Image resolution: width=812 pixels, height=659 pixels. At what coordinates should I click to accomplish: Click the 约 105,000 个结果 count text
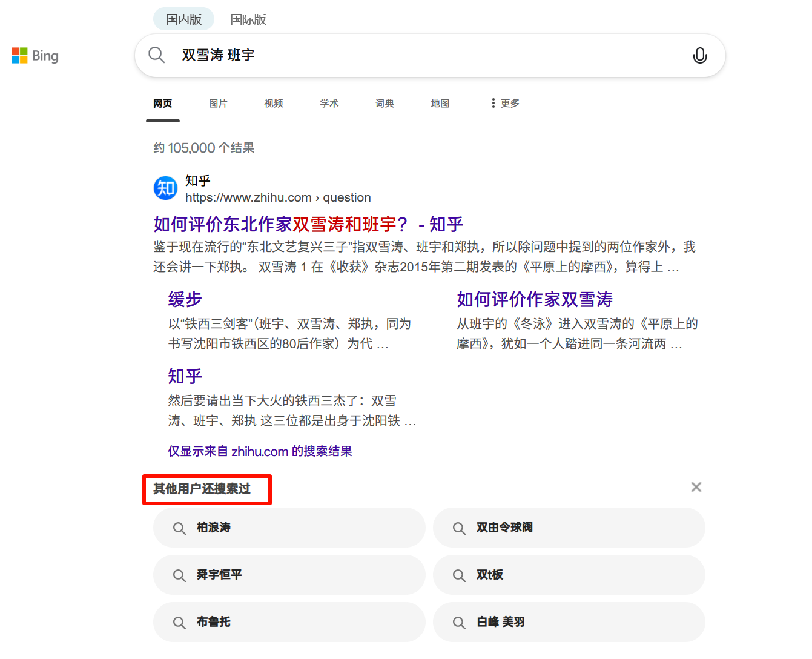(203, 148)
